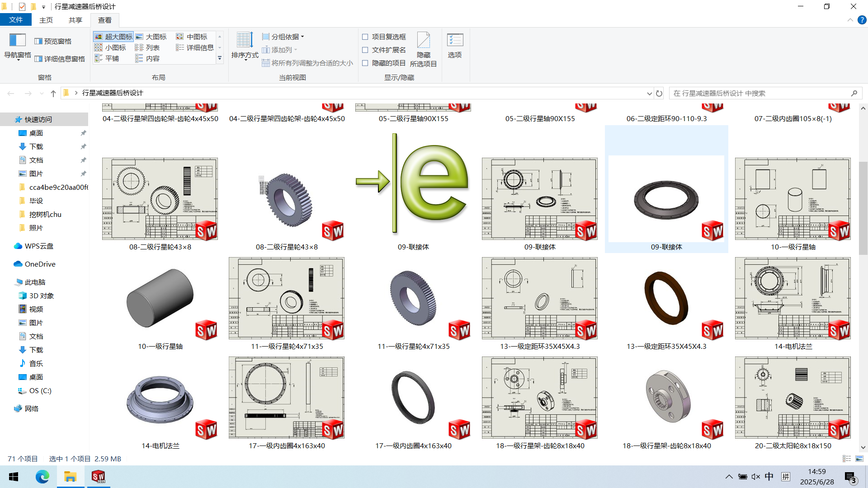Click the up-directory arrow icon

53,94
